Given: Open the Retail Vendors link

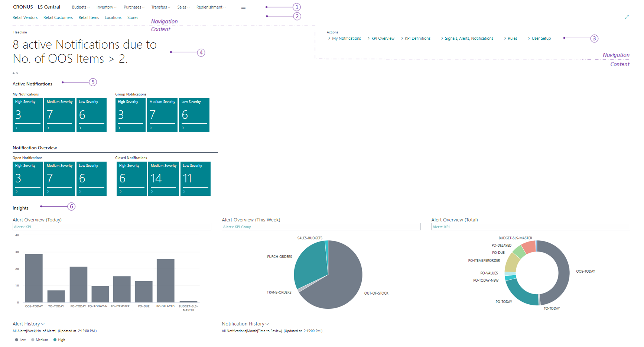Looking at the screenshot, I should pos(25,17).
